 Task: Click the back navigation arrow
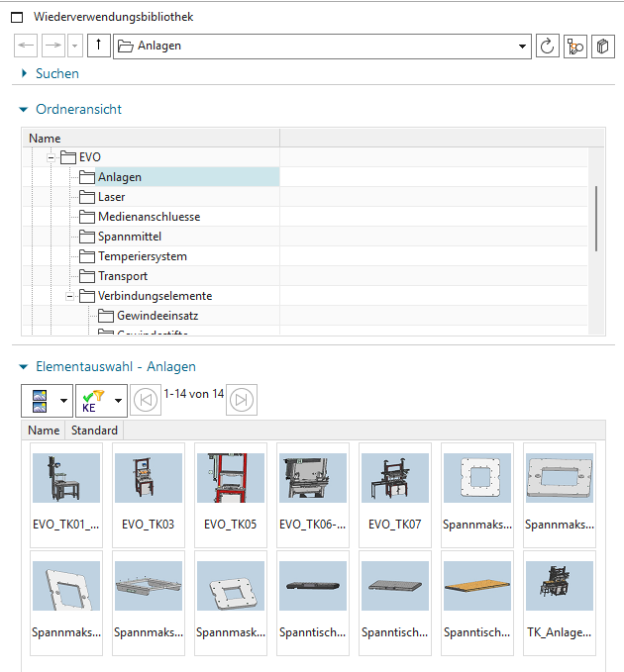pos(26,46)
